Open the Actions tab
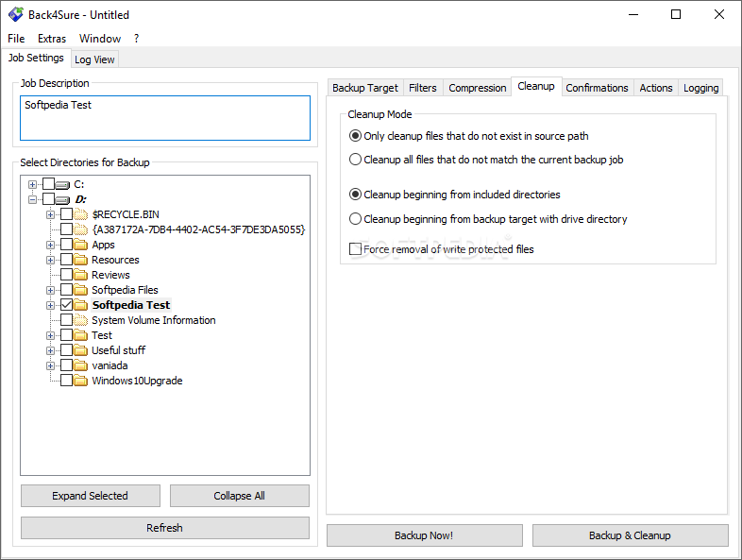Viewport: 742px width, 560px height. point(656,88)
